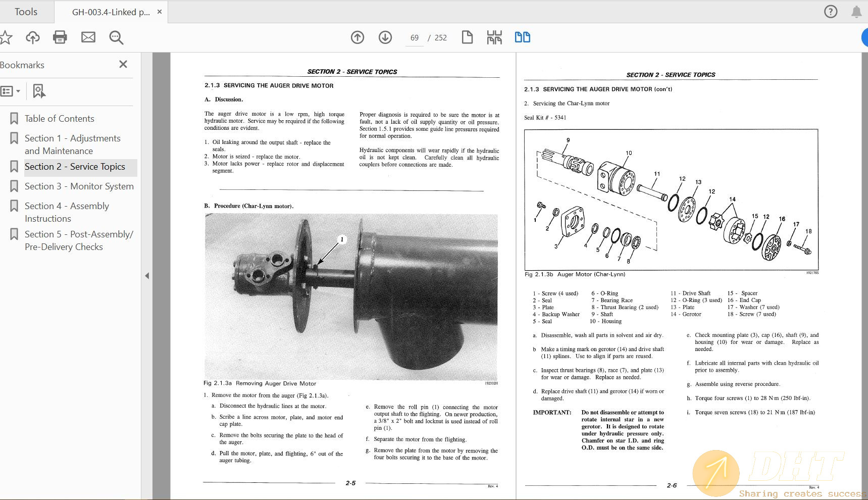The image size is (868, 500).
Task: Toggle two-page view mode
Action: click(x=522, y=37)
